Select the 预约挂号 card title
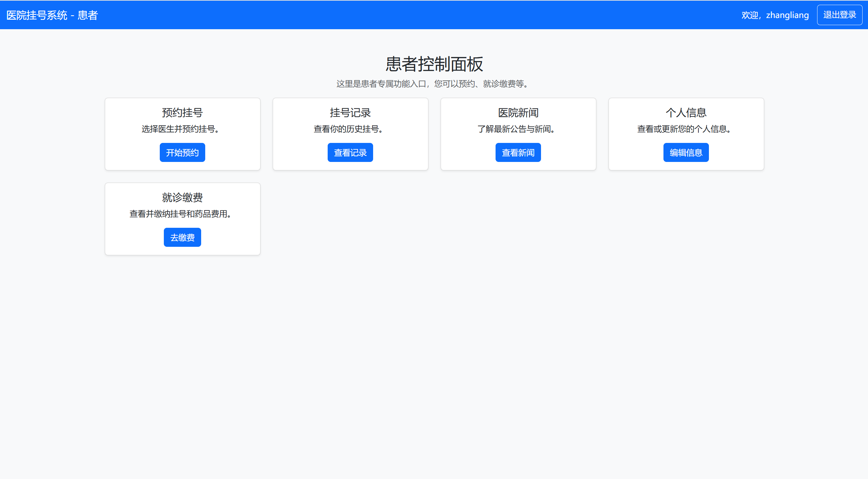The width and height of the screenshot is (868, 479). [182, 112]
